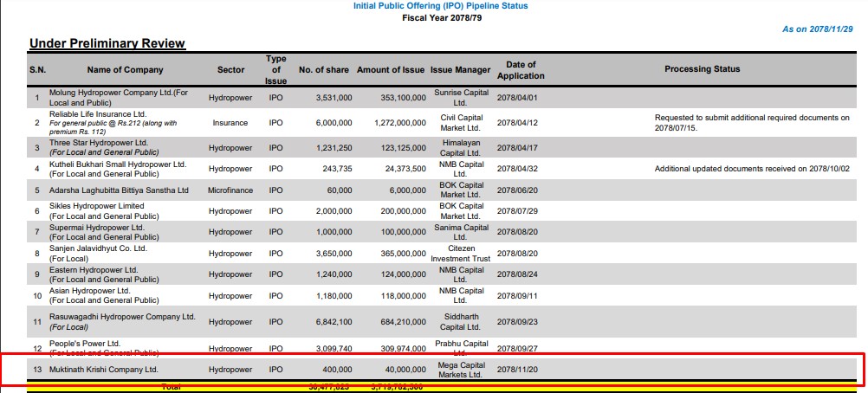This screenshot has height=393, width=868.
Task: Select the 'As on 2078/11/29' date text
Action: click(818, 29)
